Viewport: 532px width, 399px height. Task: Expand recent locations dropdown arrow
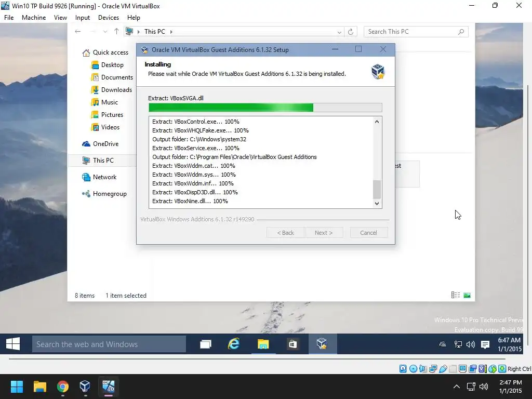pyautogui.click(x=105, y=32)
